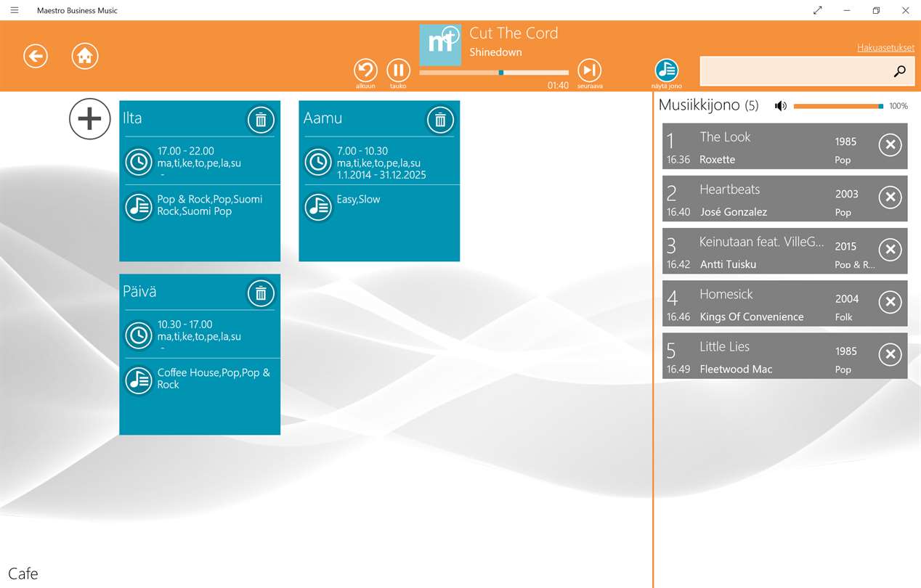This screenshot has height=588, width=921.
Task: Click the Musiikkijono heading
Action: pos(699,105)
